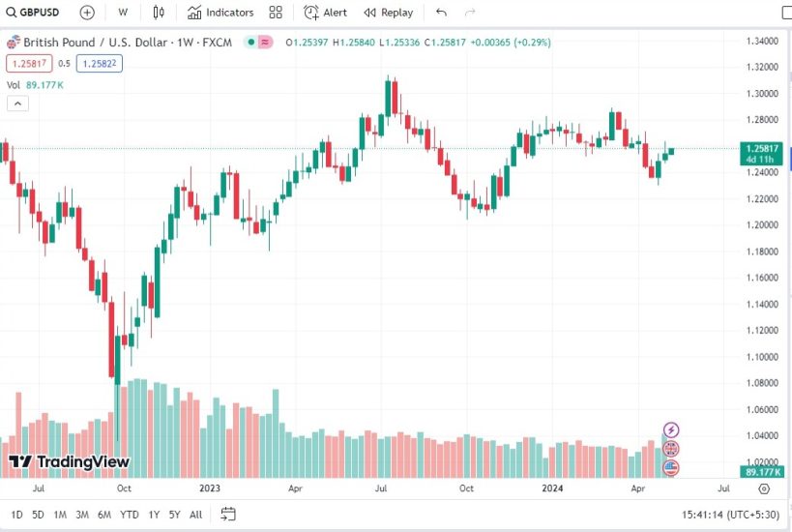The height and width of the screenshot is (532, 792).
Task: Select the YTD date range tab
Action: (x=129, y=515)
